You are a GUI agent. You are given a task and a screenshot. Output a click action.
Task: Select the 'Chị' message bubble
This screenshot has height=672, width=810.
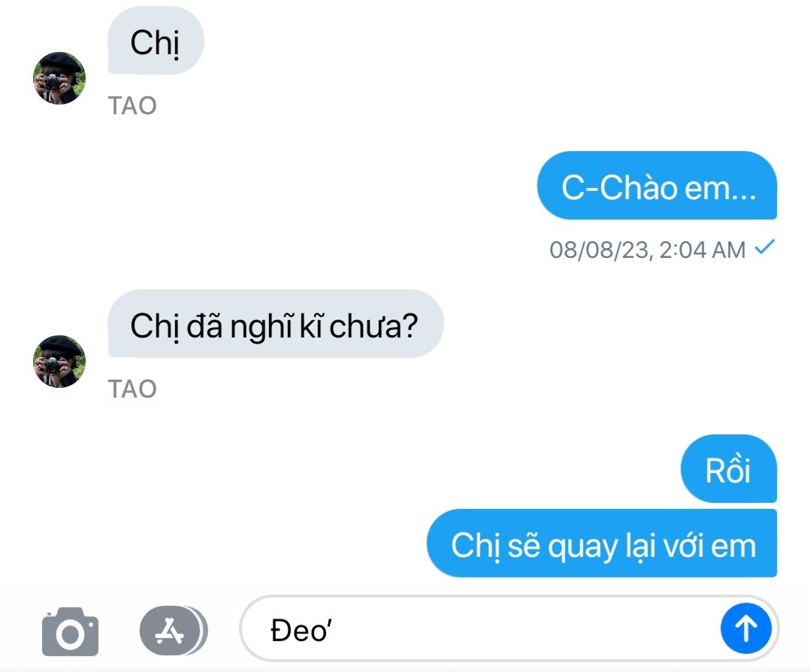(156, 41)
